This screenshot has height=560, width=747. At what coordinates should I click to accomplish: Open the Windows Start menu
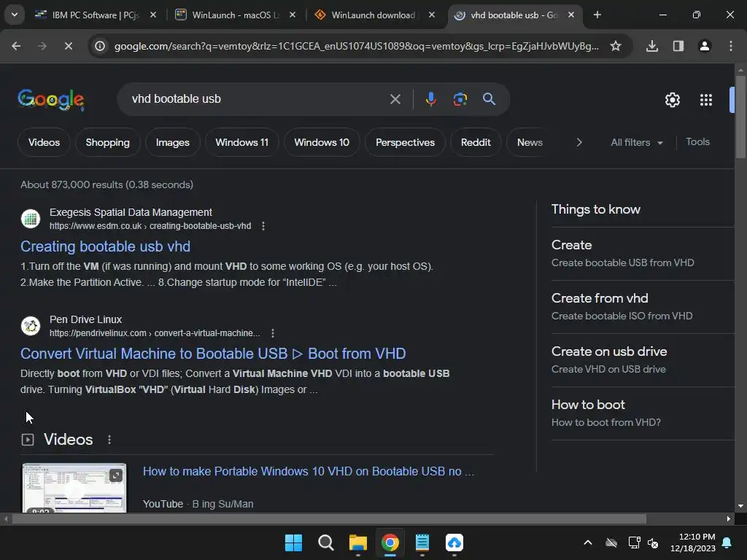(x=293, y=542)
